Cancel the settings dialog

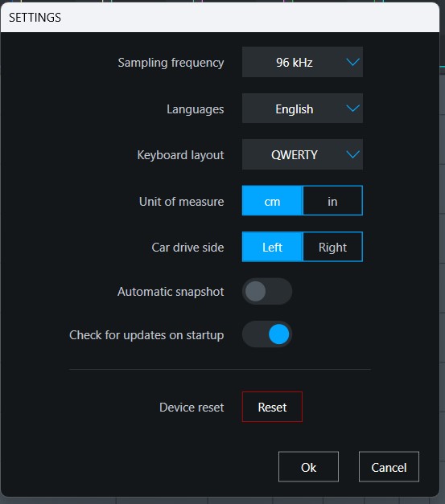[389, 467]
